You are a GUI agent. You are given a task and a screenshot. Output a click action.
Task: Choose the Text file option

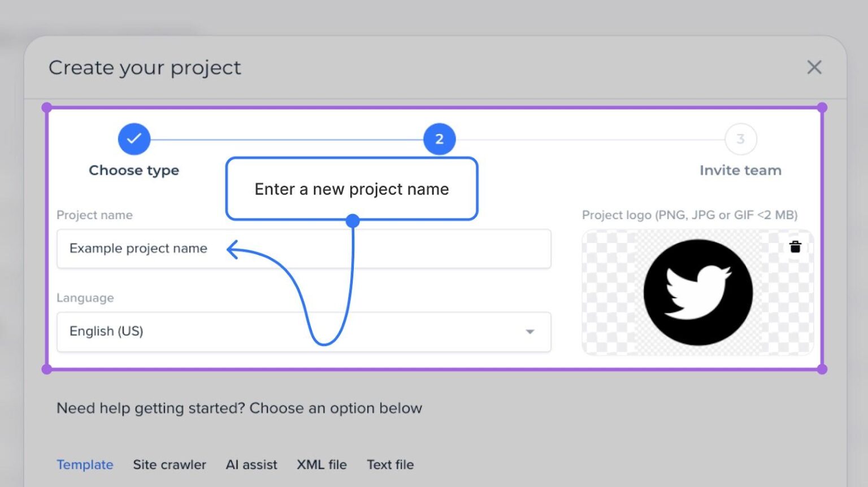tap(390, 464)
